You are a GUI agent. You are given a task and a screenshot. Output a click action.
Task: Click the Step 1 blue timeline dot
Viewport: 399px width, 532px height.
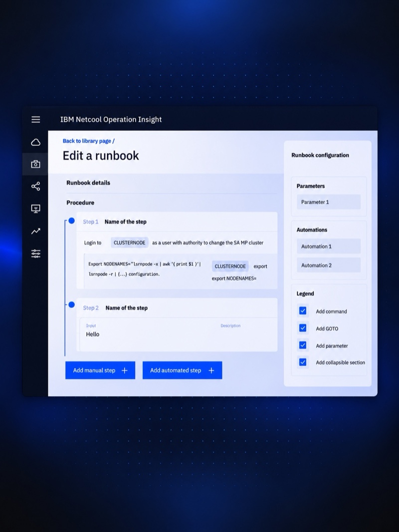point(71,221)
